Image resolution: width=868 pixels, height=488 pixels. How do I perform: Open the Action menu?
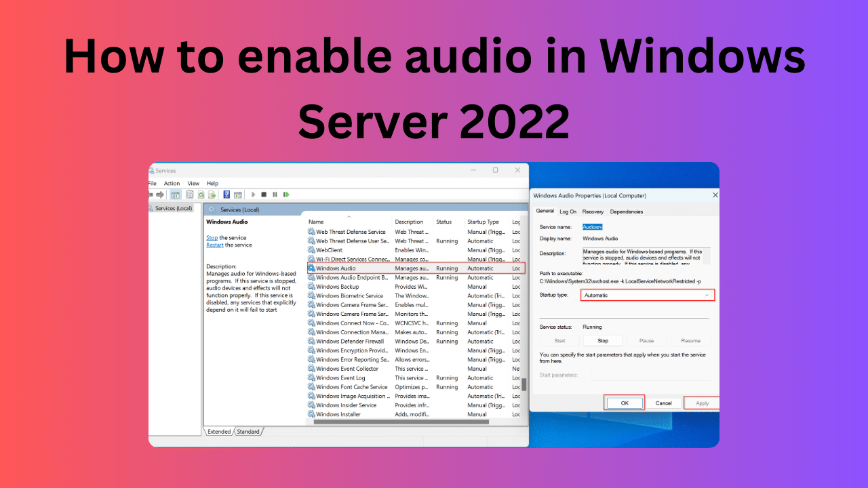(172, 183)
